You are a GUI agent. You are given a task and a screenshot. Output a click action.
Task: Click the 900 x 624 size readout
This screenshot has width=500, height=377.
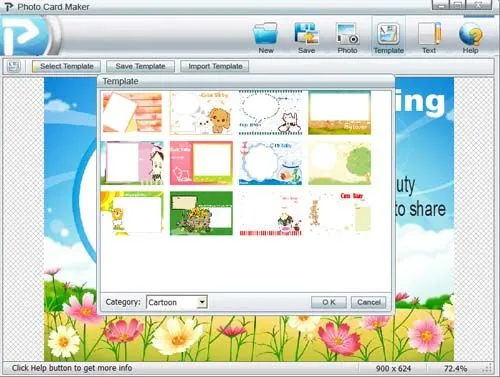point(393,368)
